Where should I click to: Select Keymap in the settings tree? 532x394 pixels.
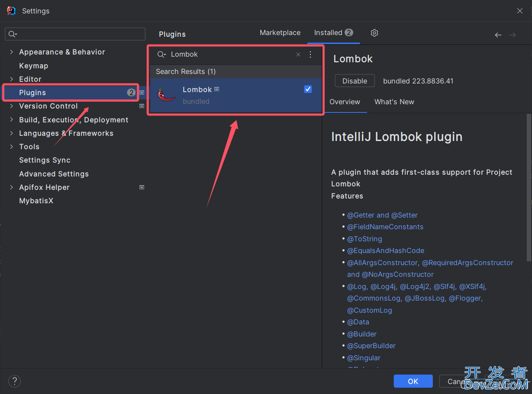coord(34,66)
